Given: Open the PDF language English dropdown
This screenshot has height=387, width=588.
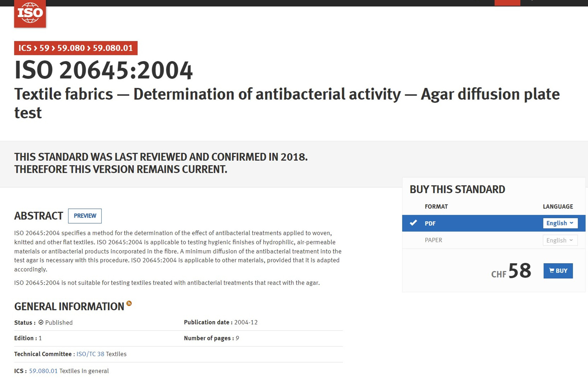Looking at the screenshot, I should (560, 223).
